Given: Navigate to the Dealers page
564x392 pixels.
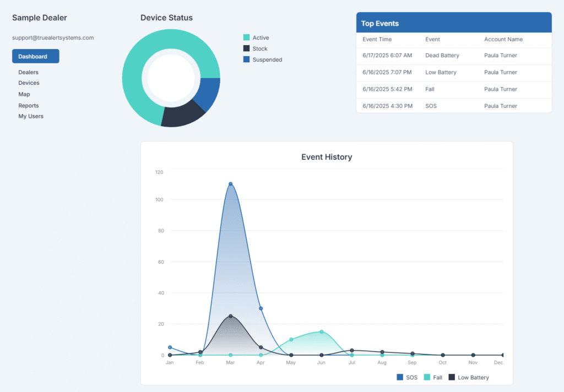Looking at the screenshot, I should coord(28,72).
